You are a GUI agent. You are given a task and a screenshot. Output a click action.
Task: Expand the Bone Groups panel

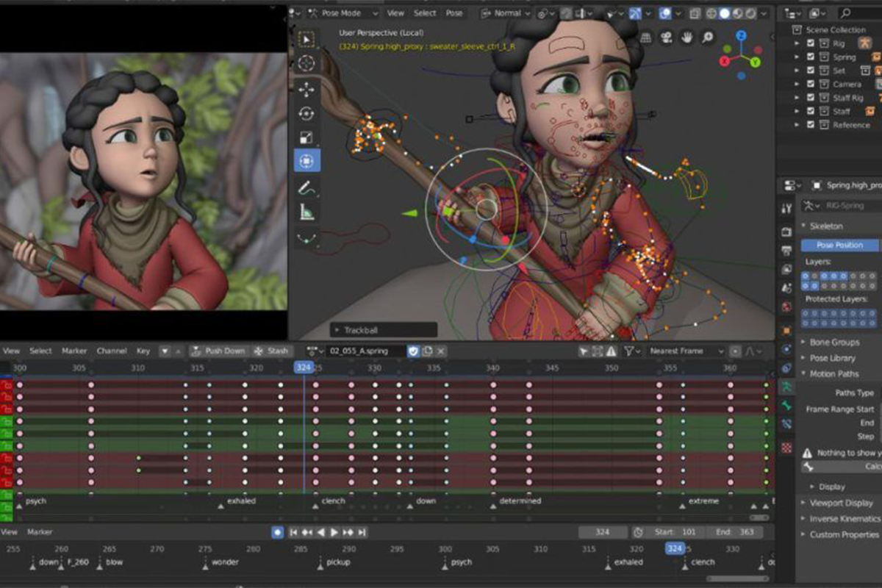pos(834,342)
